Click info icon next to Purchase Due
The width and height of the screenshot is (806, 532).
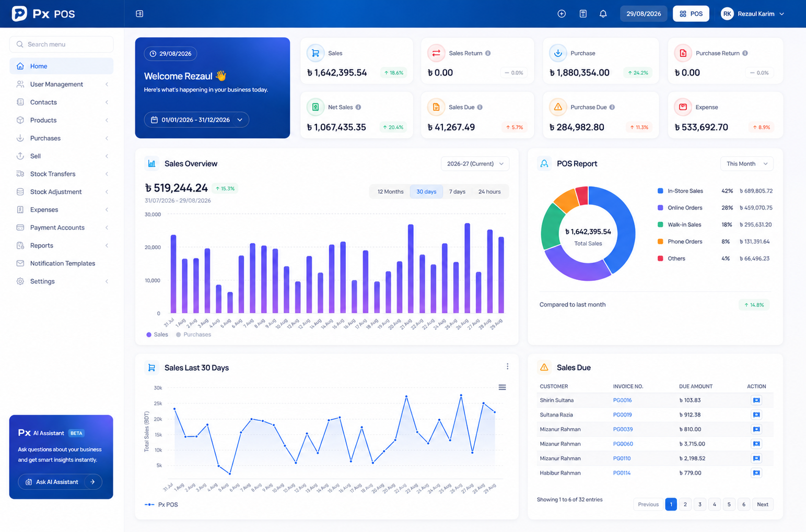coord(612,107)
